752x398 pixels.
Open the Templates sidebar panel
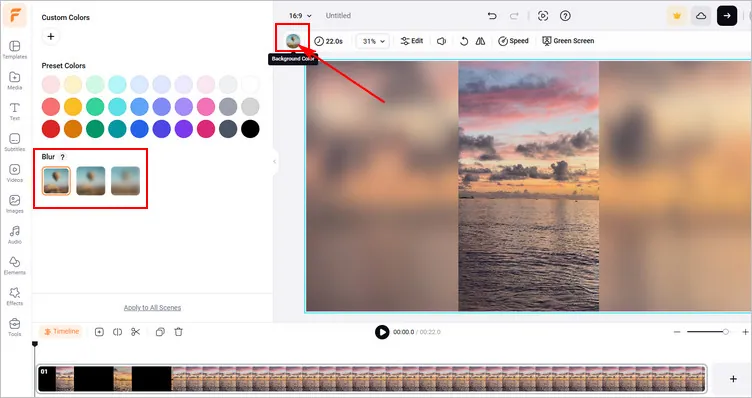tap(15, 50)
